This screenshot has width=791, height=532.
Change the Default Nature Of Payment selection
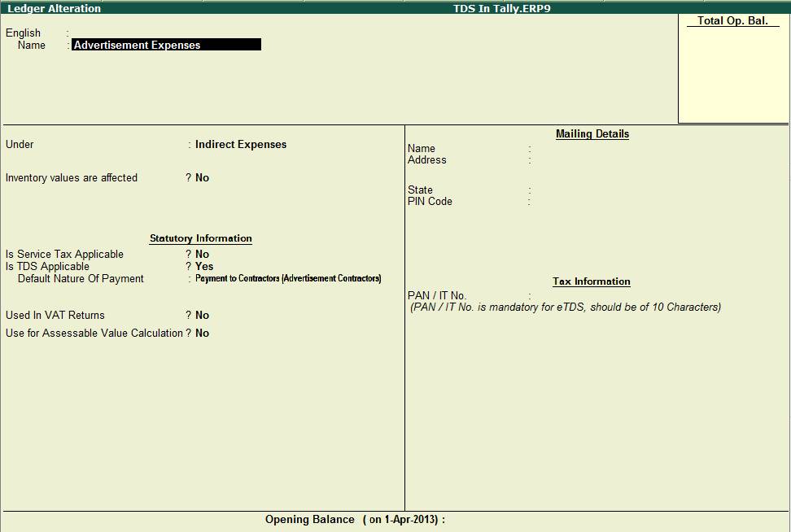click(x=285, y=277)
